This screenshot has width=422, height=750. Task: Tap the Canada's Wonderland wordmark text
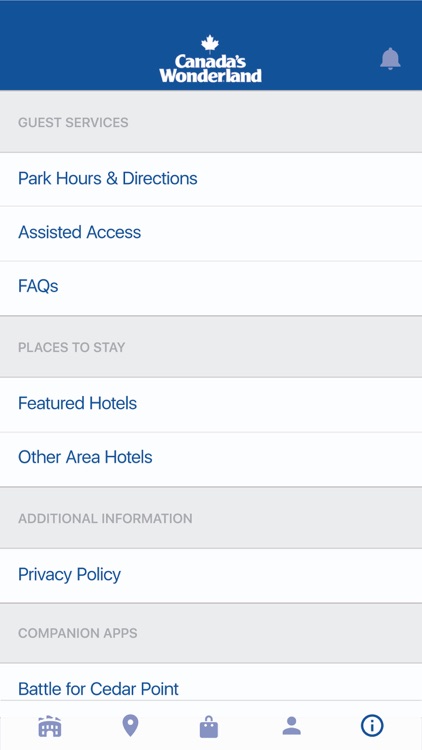point(211,68)
